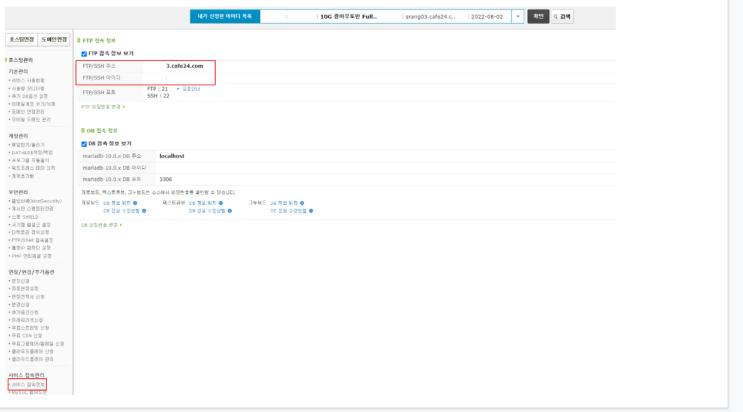Open 무료 CDN 신청 menu item
This screenshot has width=743, height=412.
27,336
